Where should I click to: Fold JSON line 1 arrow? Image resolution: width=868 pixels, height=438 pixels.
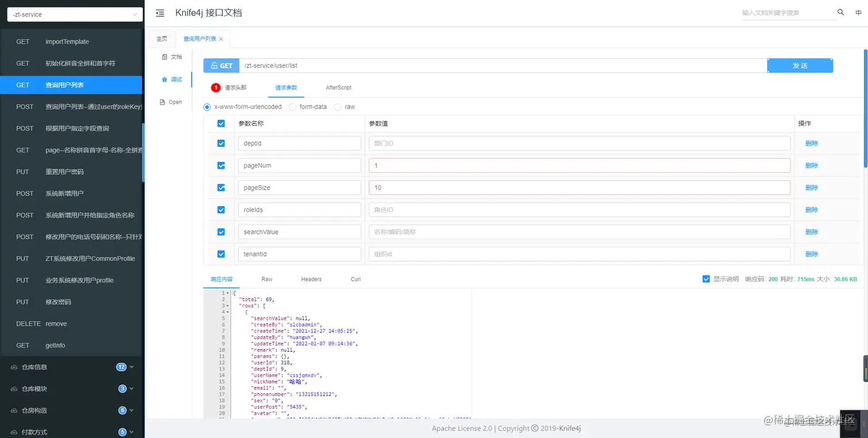pyautogui.click(x=228, y=293)
